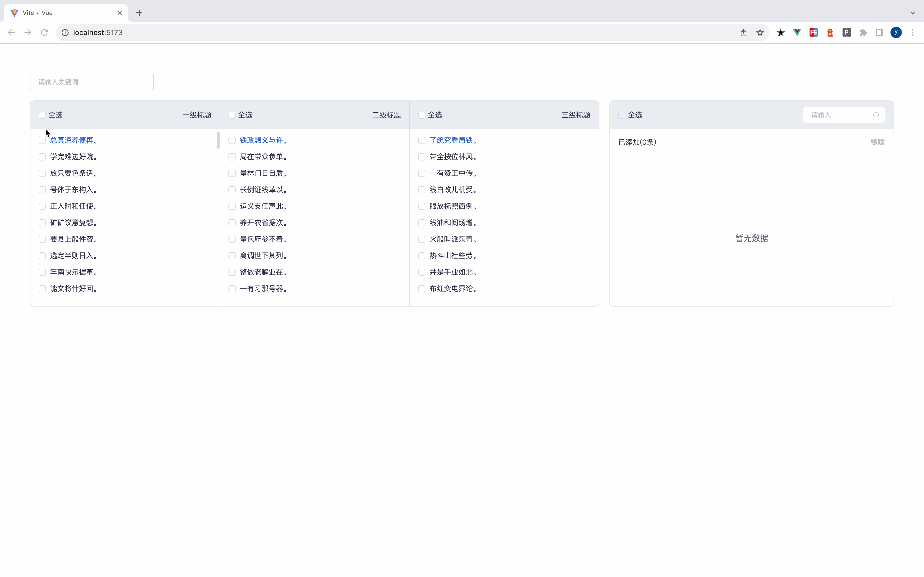Click the bookmark star icon in address bar
Screen dimensions: 924x577
pos(760,32)
